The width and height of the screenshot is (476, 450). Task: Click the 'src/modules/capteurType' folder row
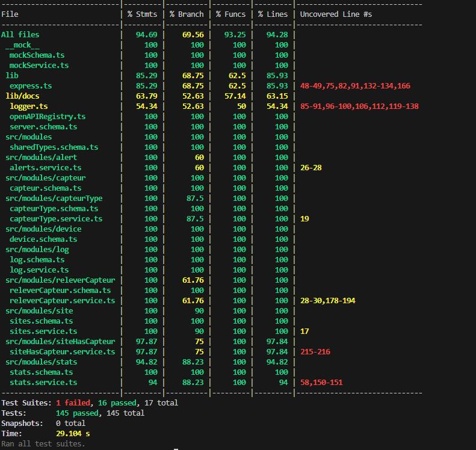point(54,199)
